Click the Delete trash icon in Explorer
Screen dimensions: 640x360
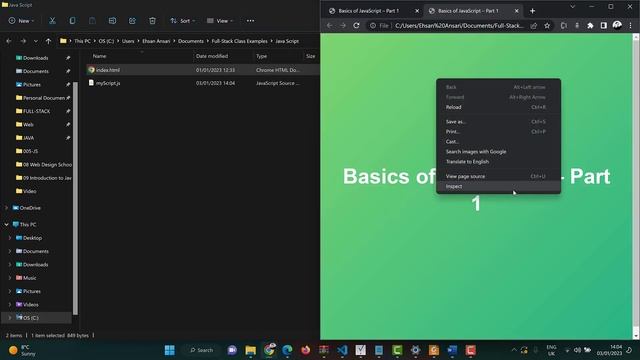152,21
